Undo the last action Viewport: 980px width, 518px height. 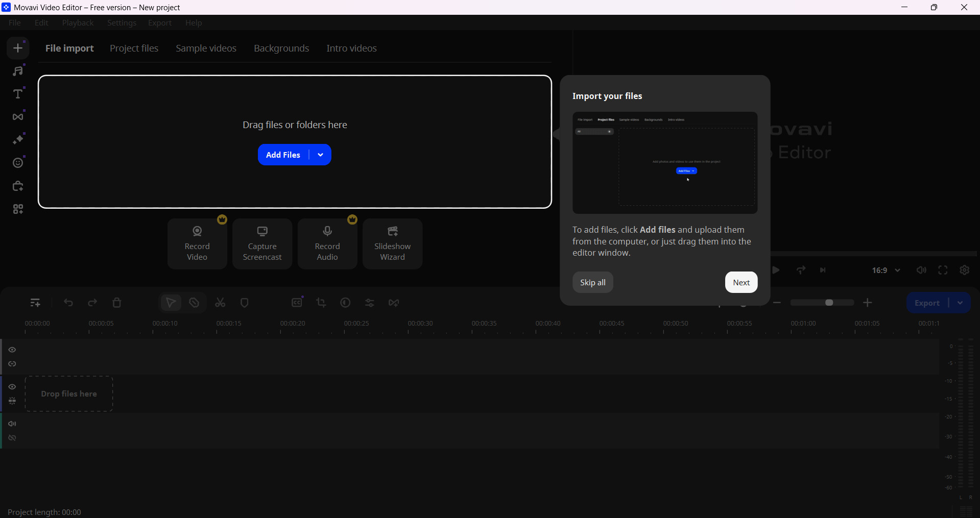68,303
